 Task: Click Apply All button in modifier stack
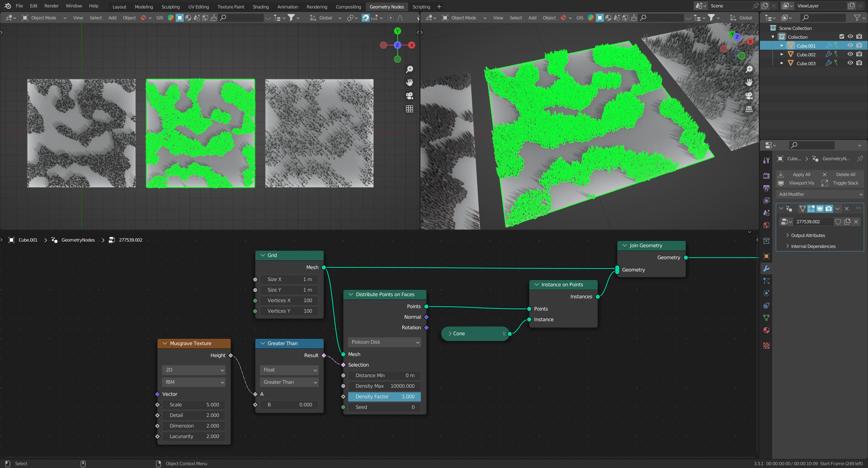pos(801,174)
